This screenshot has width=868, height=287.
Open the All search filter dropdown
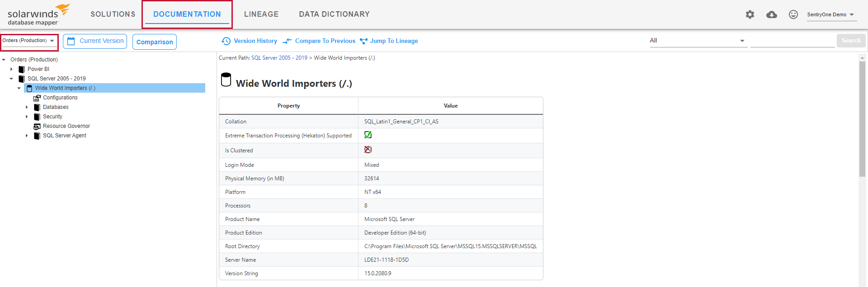pos(698,41)
